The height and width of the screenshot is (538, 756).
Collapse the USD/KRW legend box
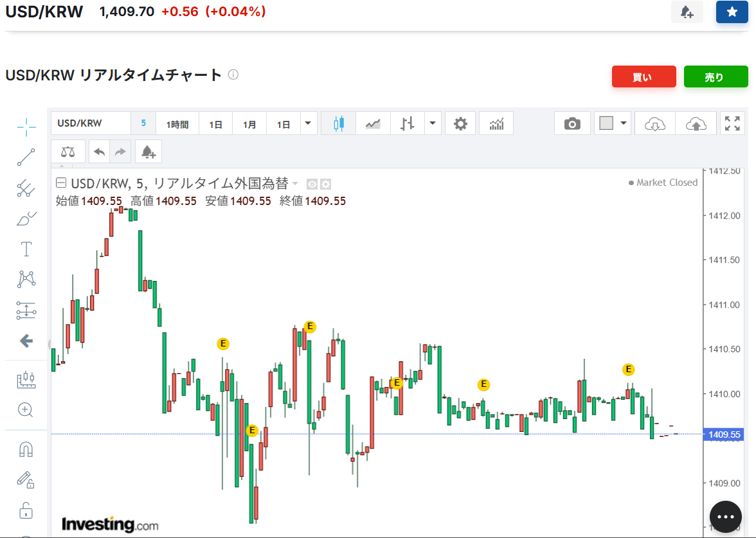click(x=62, y=183)
